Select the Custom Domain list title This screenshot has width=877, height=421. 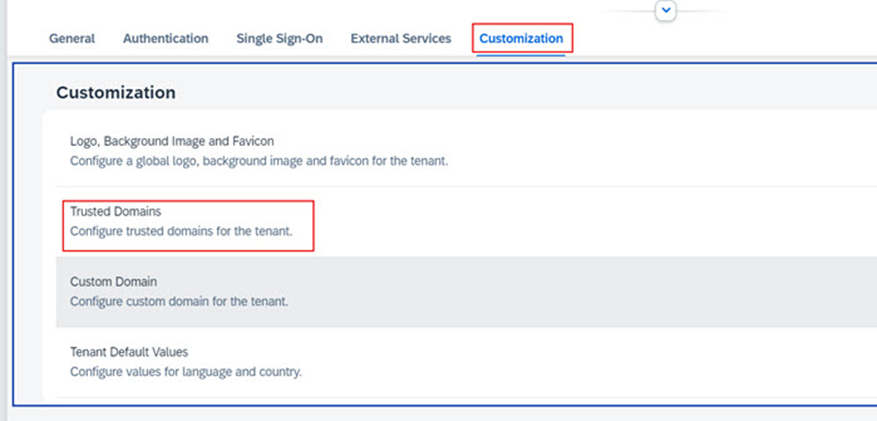point(113,282)
